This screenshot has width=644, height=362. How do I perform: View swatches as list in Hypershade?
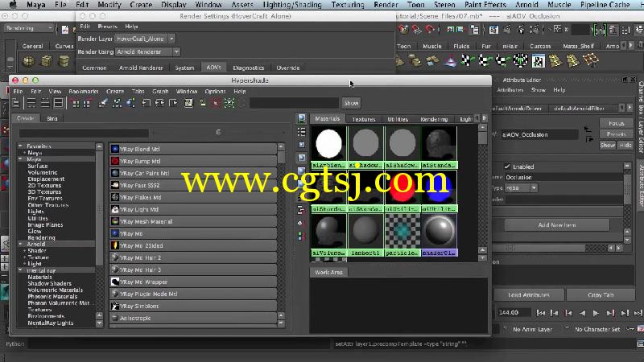[301, 132]
